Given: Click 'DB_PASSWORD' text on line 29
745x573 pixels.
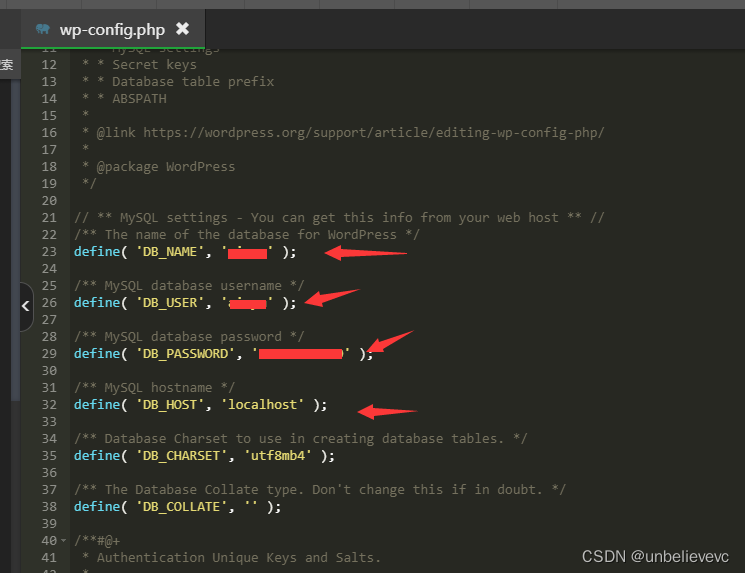Looking at the screenshot, I should (x=185, y=353).
